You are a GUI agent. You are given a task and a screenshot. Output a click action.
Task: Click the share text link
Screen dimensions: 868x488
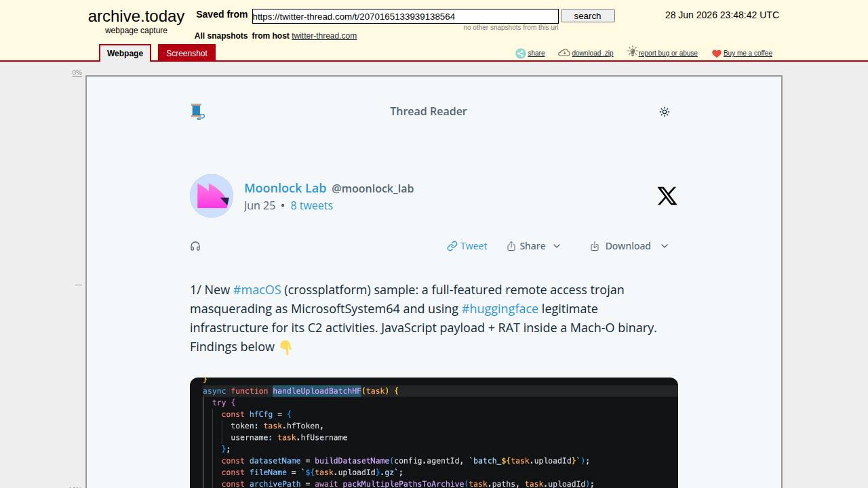point(536,54)
